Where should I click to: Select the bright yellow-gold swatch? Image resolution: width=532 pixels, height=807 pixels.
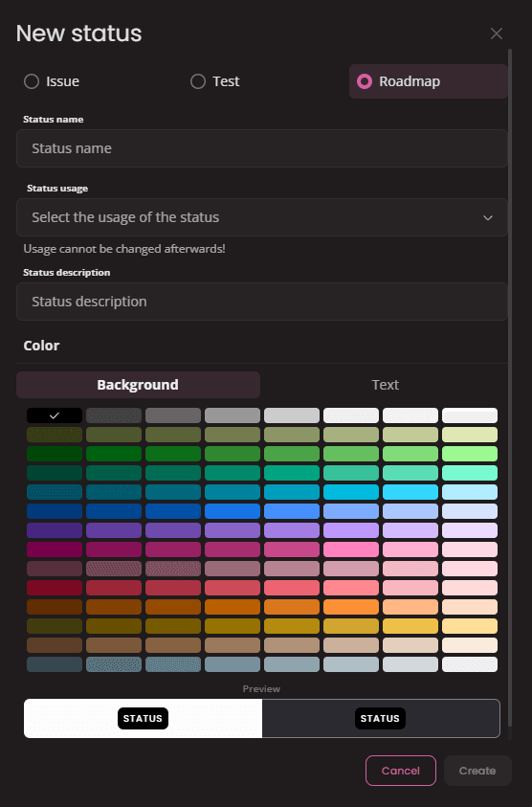tap(410, 626)
